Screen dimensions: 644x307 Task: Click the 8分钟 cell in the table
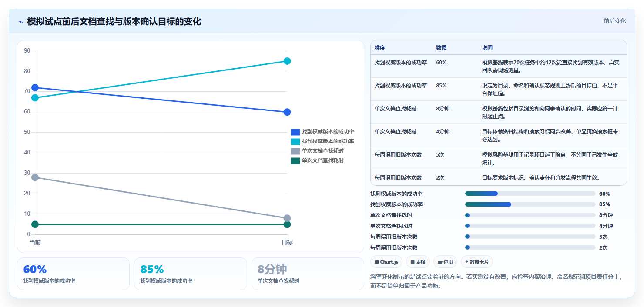point(443,109)
